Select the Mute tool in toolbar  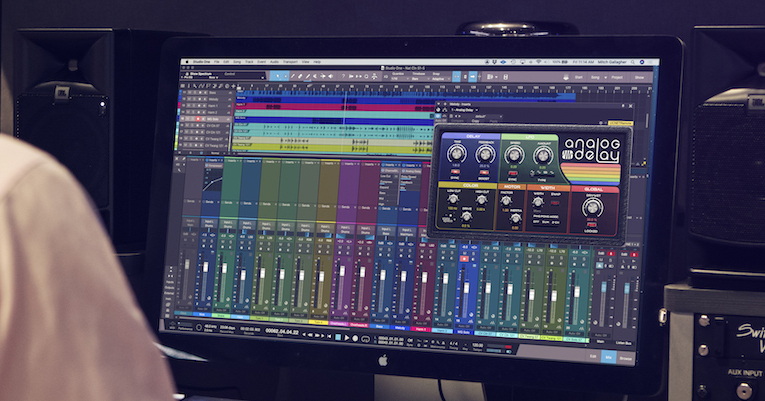click(x=315, y=76)
